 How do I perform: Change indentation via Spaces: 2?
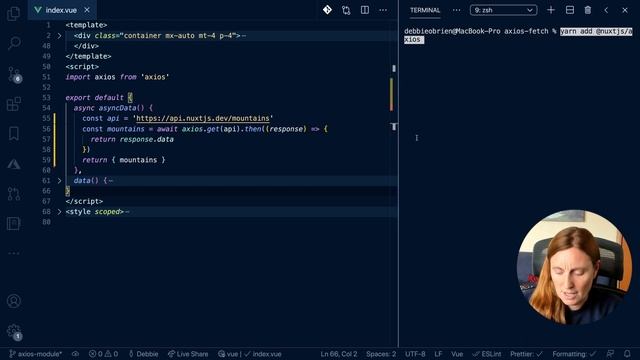[x=381, y=354]
